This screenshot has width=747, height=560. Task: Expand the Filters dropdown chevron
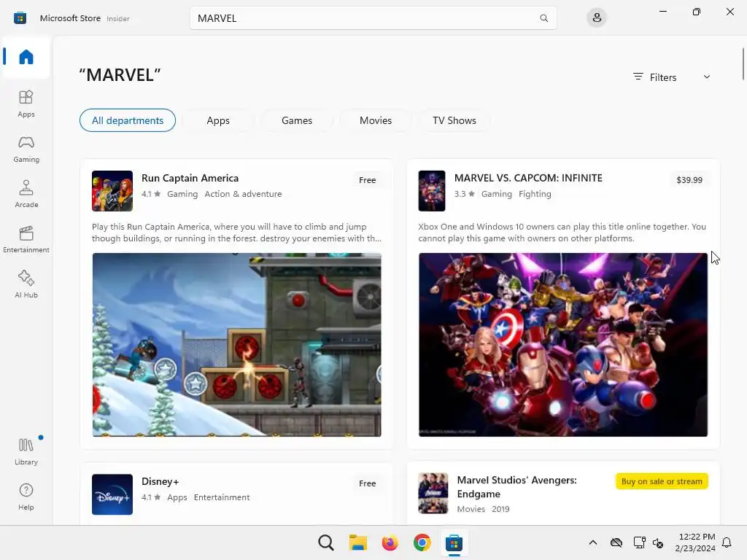click(x=706, y=77)
